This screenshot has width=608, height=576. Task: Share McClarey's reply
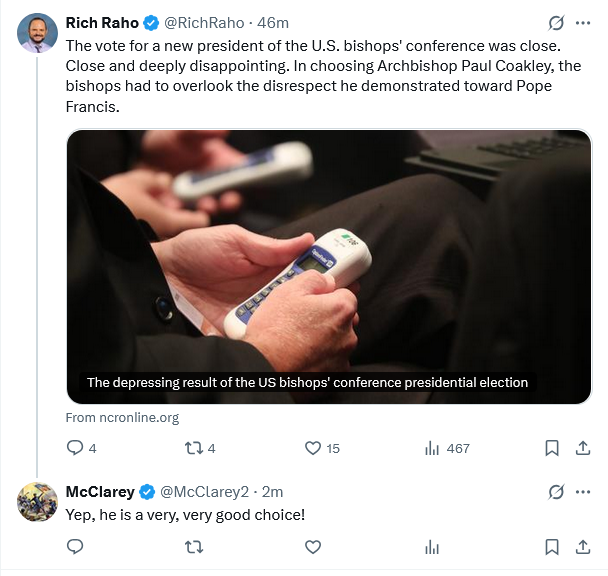[x=583, y=547]
